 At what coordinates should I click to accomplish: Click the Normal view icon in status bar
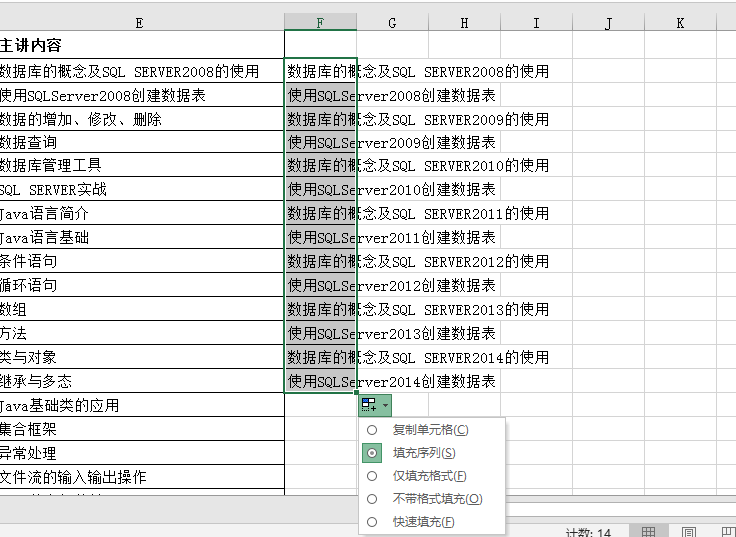tap(648, 532)
